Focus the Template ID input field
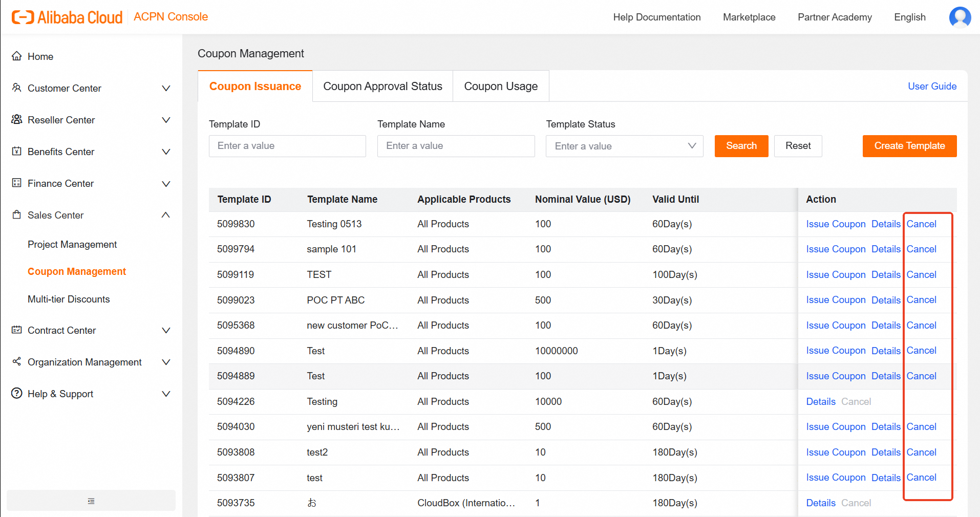 pos(287,146)
